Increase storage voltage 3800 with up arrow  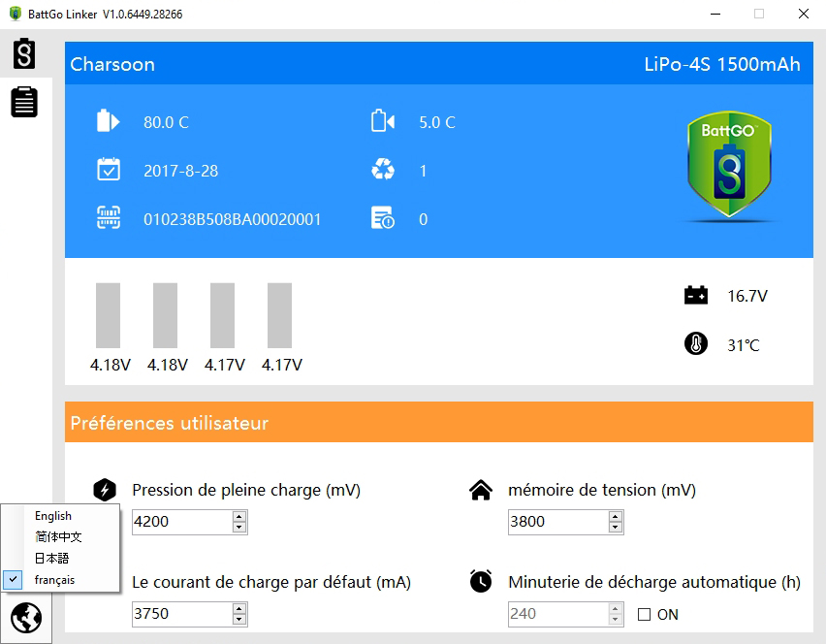click(616, 517)
